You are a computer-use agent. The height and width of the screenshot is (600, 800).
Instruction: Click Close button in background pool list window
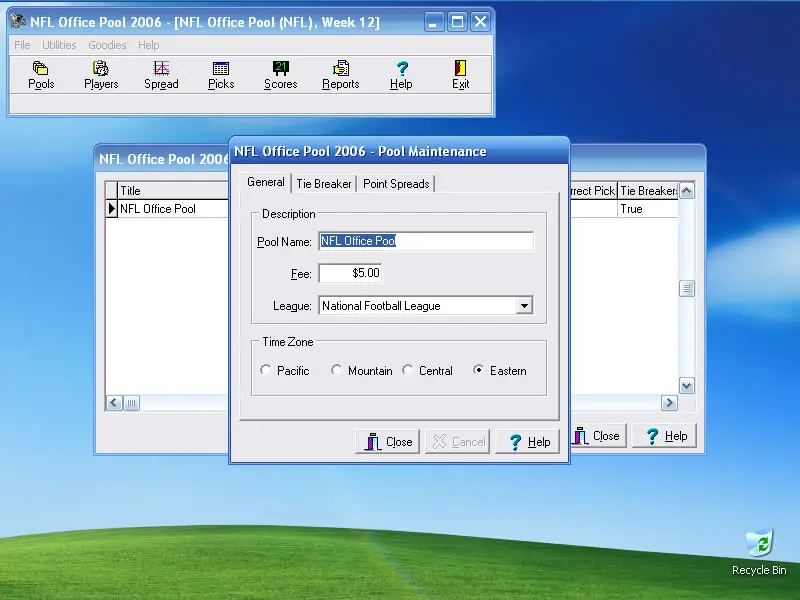tap(598, 436)
